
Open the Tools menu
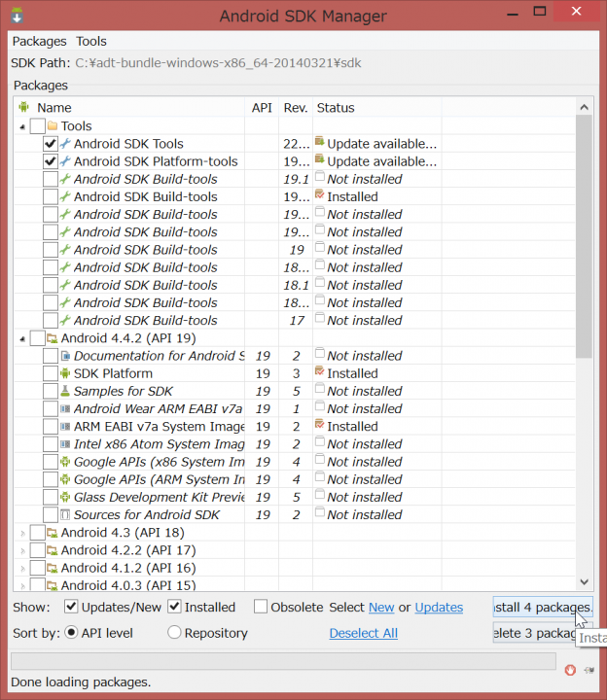(91, 41)
